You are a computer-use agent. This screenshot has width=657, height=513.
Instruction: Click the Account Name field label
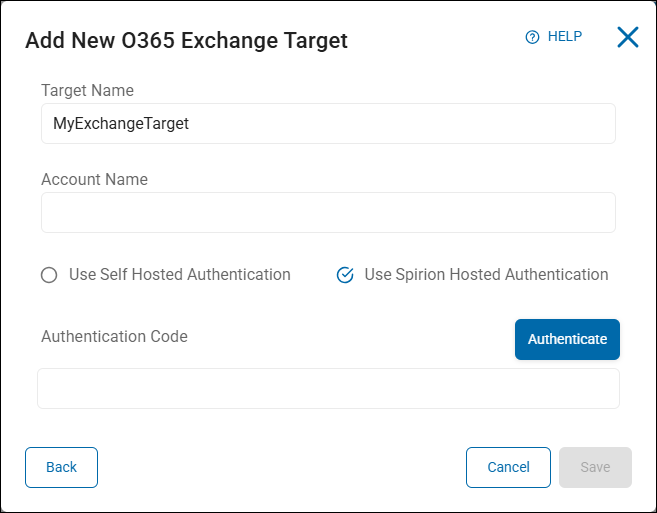click(x=94, y=180)
